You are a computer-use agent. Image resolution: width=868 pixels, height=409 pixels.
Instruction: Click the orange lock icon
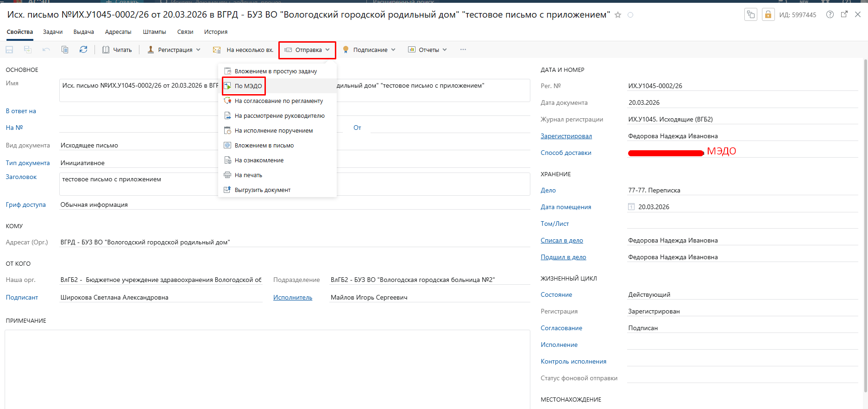point(768,14)
